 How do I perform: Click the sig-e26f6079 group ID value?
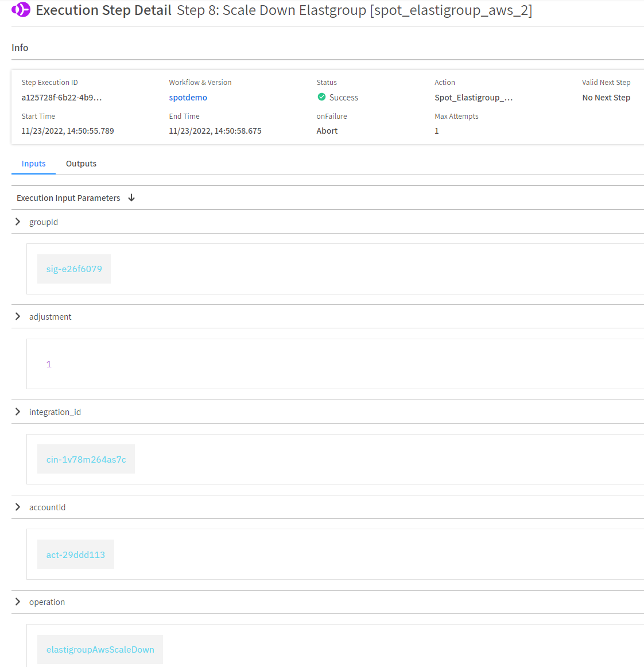(x=74, y=269)
